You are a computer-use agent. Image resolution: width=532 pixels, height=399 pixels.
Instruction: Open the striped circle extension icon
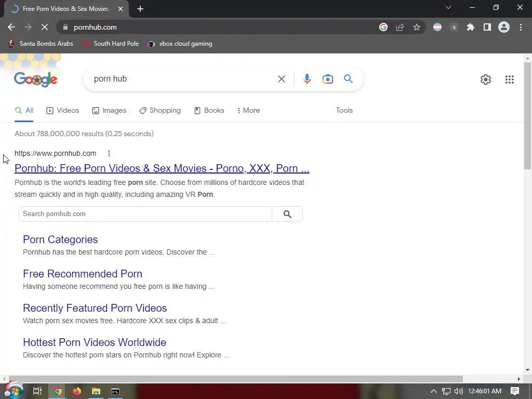(437, 27)
